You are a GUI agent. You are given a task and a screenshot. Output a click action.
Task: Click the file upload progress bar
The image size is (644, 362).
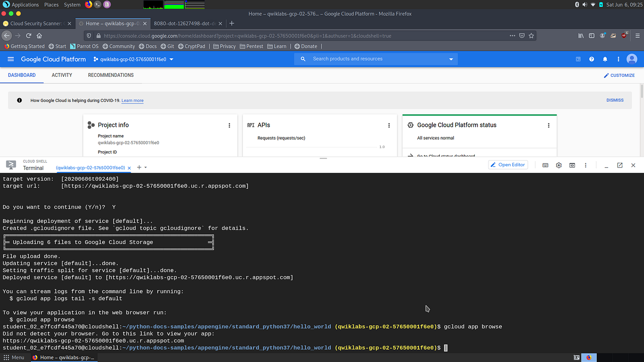pos(108,242)
